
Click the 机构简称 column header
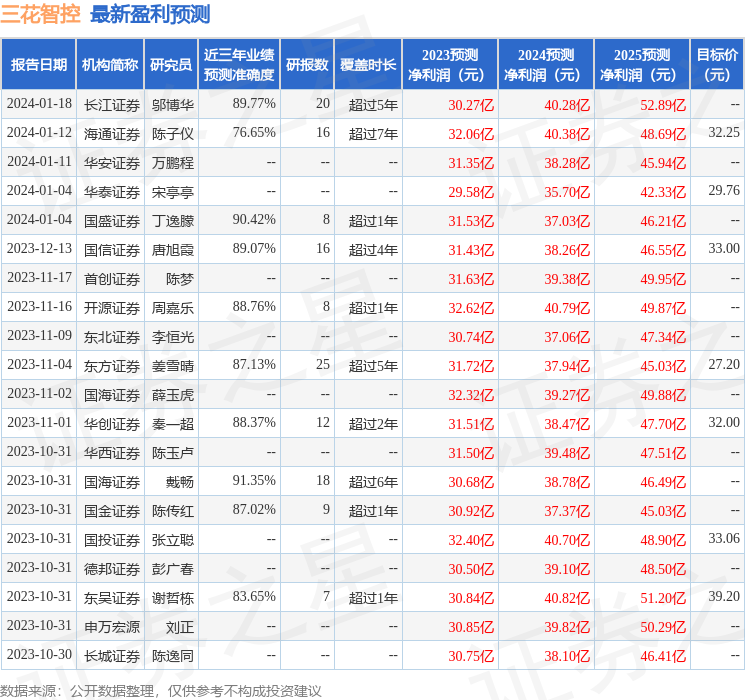110,65
